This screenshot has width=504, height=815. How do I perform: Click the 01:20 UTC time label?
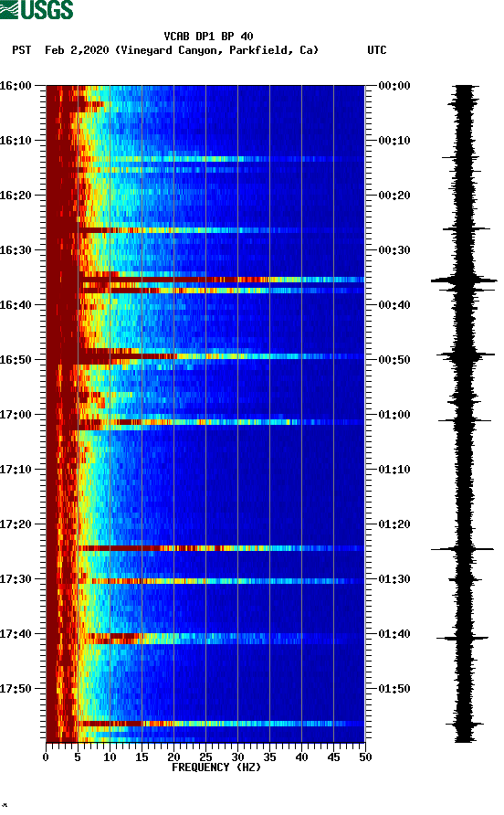point(394,524)
